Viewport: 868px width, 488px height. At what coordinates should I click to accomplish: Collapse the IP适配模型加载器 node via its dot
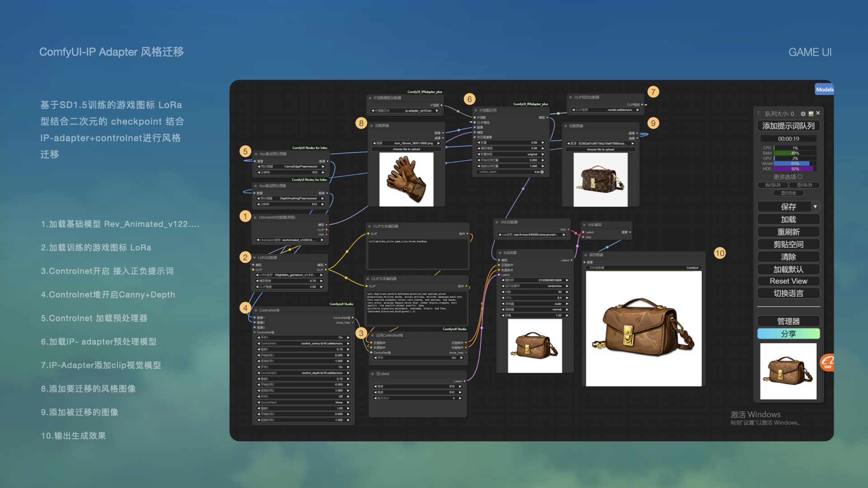[370, 98]
